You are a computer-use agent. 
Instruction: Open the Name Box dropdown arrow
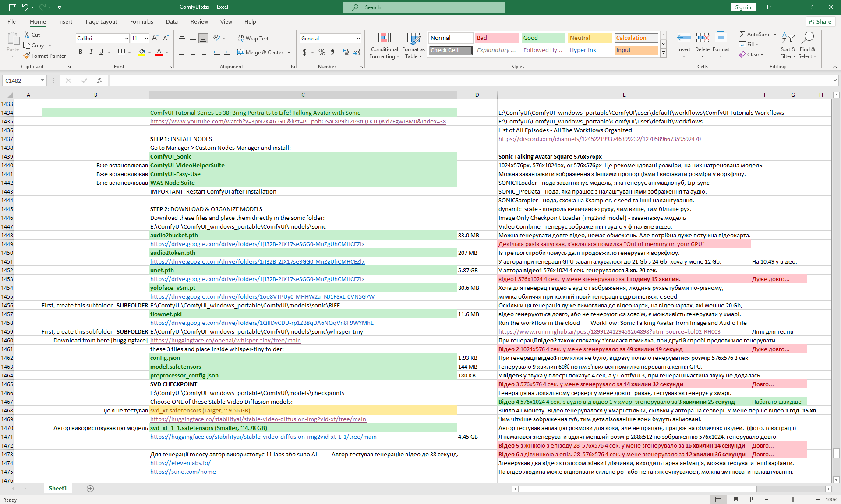pyautogui.click(x=42, y=81)
